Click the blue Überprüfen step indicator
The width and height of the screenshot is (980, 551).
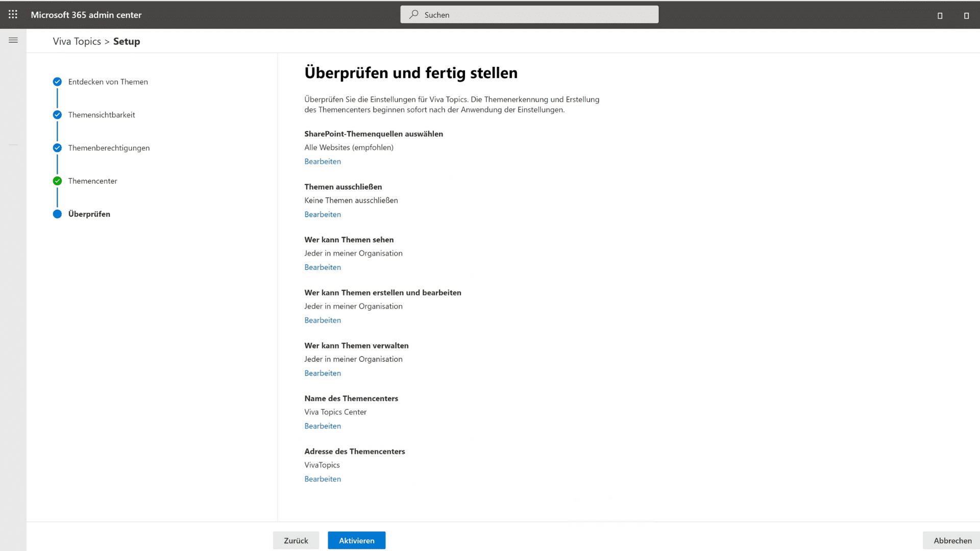(57, 214)
